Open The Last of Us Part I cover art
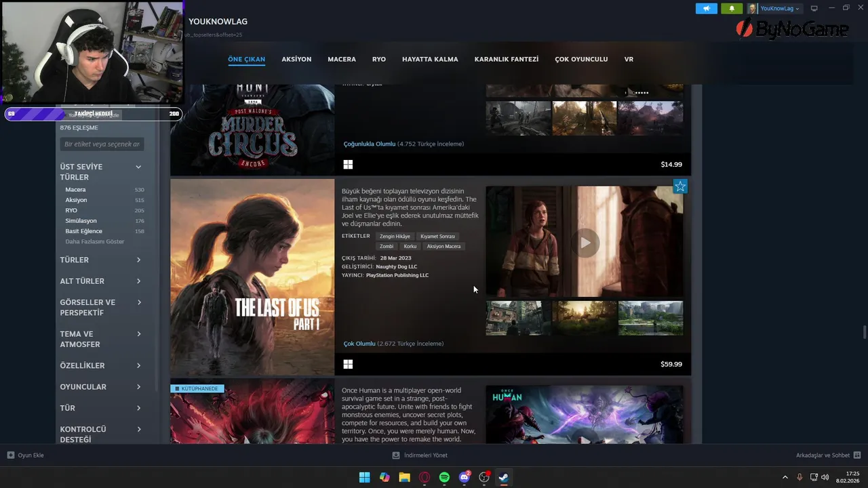This screenshot has width=868, height=488. [x=252, y=277]
